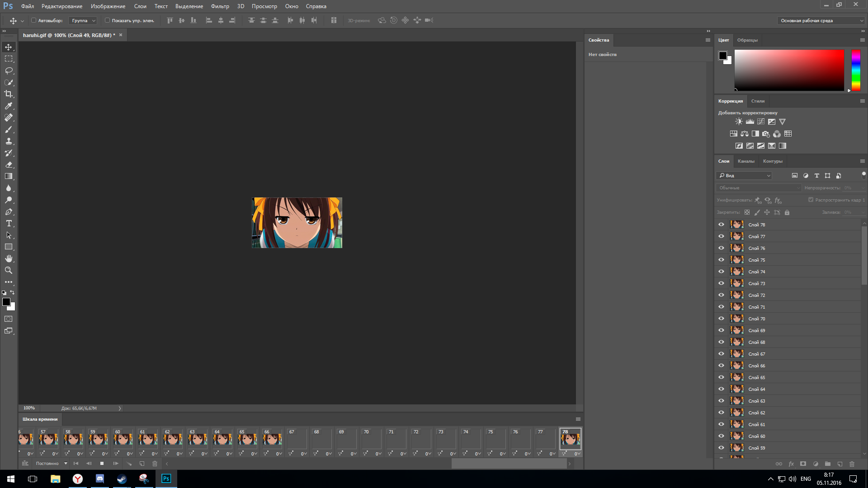Select the Lasso tool
868x488 pixels.
tap(9, 70)
